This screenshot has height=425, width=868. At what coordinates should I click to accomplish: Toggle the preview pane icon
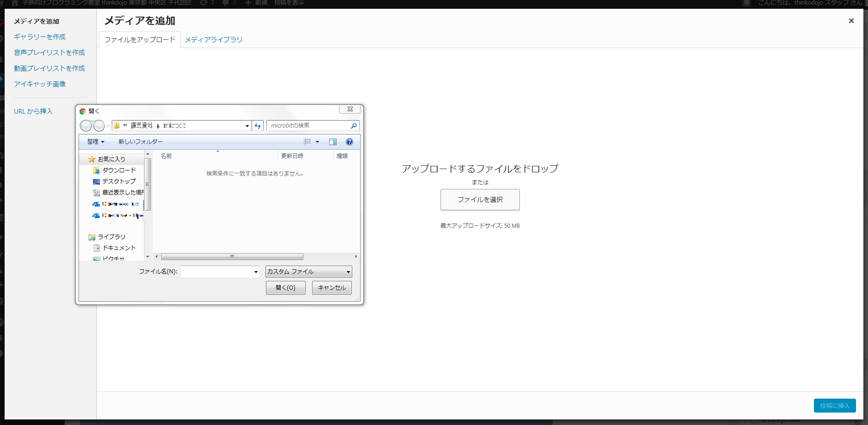333,142
